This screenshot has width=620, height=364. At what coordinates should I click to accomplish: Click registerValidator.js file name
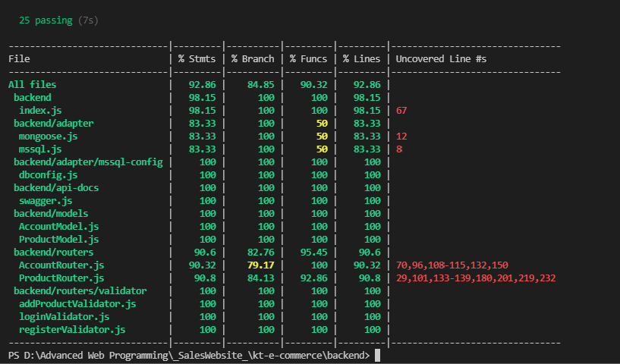click(72, 330)
